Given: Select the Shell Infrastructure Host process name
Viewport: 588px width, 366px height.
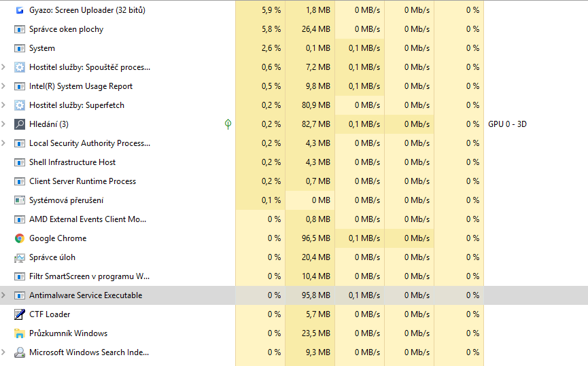Looking at the screenshot, I should 72,162.
